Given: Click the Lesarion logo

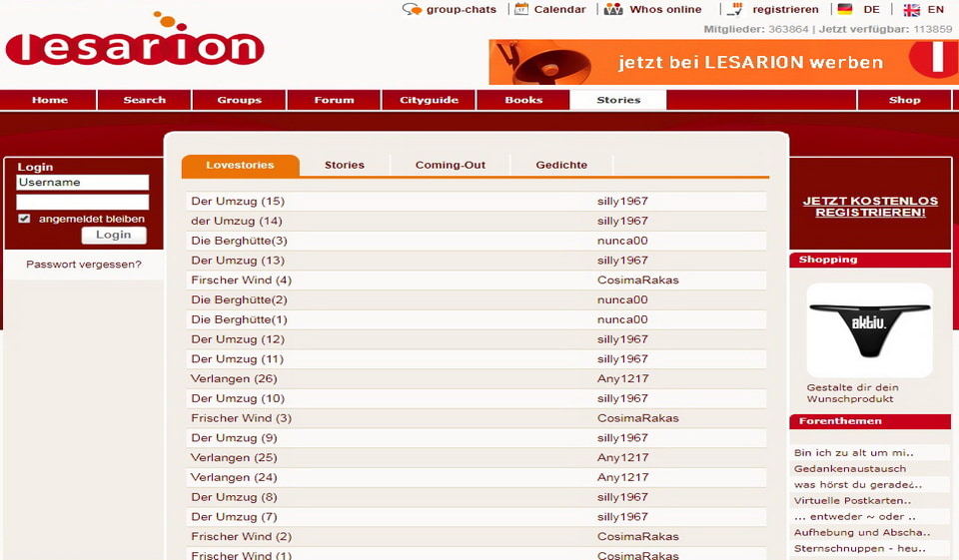Looking at the screenshot, I should point(135,45).
